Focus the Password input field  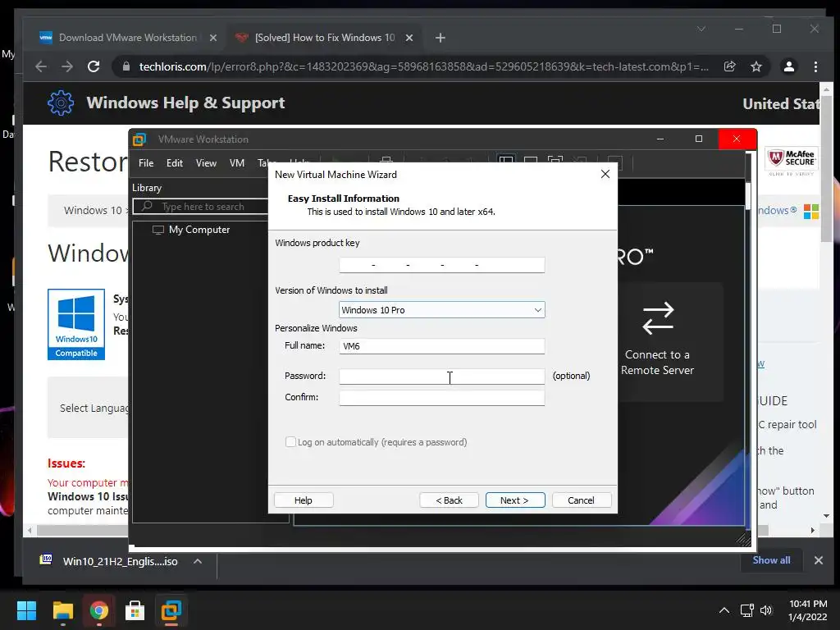click(x=442, y=376)
